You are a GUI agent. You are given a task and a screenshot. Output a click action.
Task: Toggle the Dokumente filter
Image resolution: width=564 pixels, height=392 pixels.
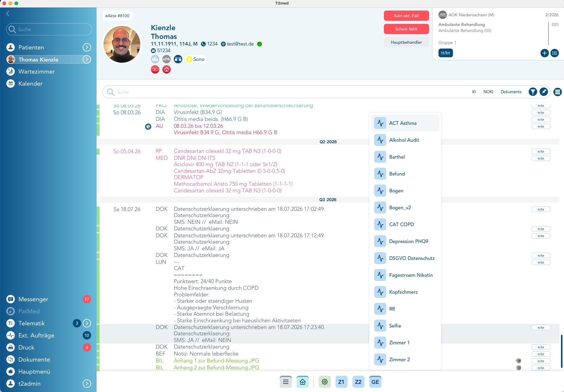tap(511, 92)
